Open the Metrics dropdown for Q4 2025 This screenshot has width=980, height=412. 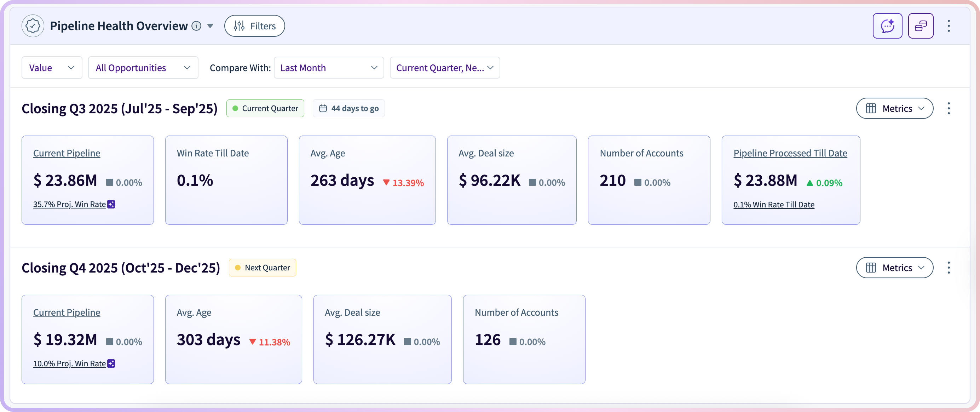click(x=894, y=268)
